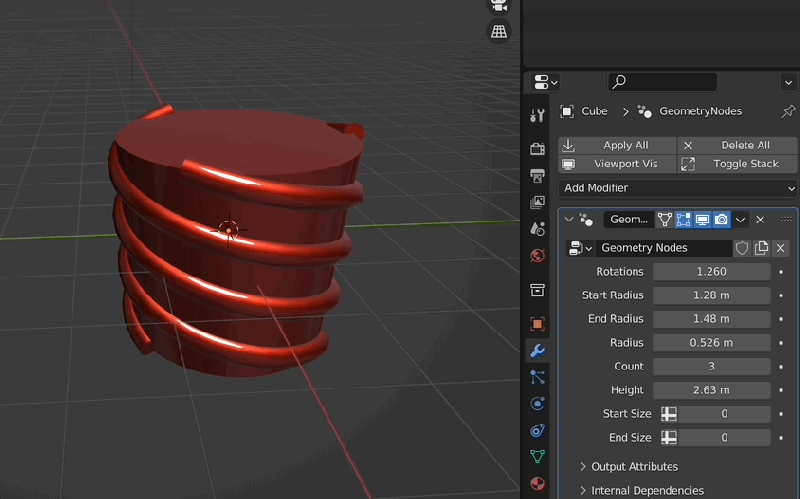Open the Object Constraints tab
800x499 pixels.
(537, 430)
